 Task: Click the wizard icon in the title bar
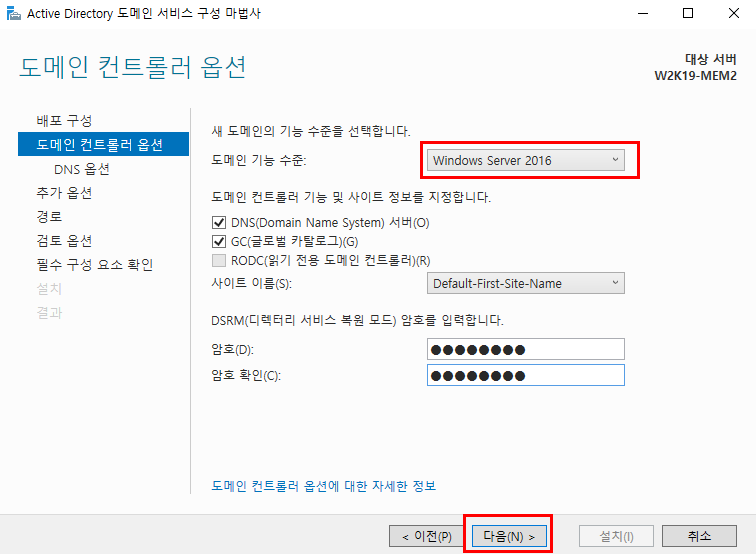pyautogui.click(x=14, y=14)
